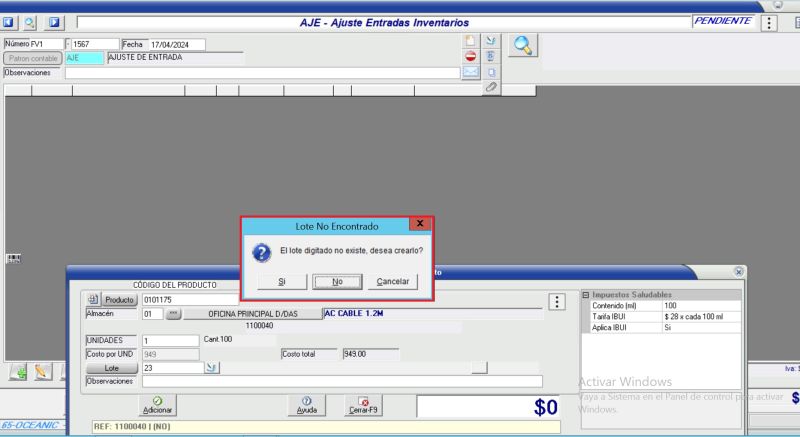Choose No in Lote No Encontrado dialog

point(337,281)
